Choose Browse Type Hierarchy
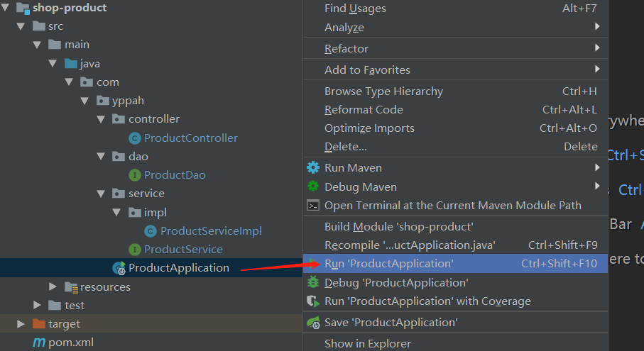The image size is (644, 351). (455, 91)
